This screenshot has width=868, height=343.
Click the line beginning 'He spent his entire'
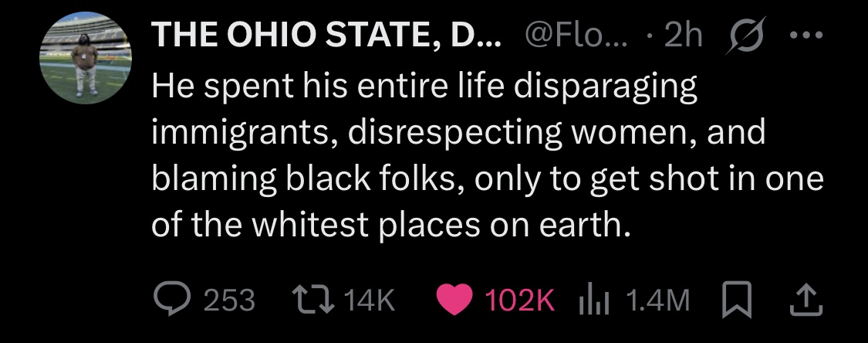point(424,87)
